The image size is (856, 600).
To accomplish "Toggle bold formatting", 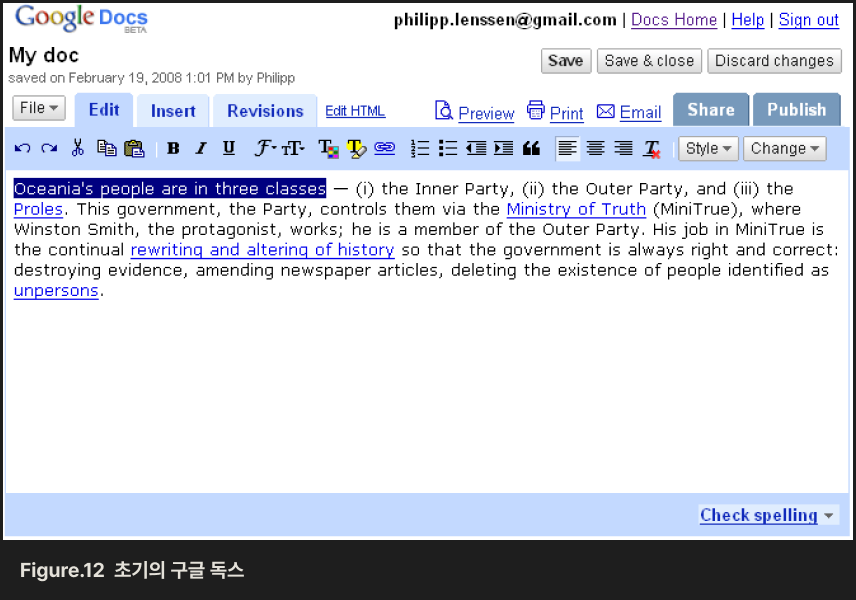I will point(173,148).
